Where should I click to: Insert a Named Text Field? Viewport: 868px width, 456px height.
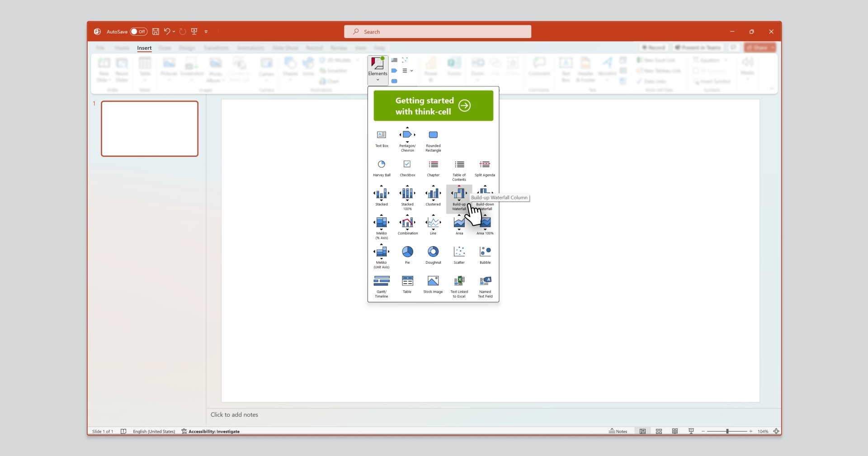pyautogui.click(x=485, y=286)
